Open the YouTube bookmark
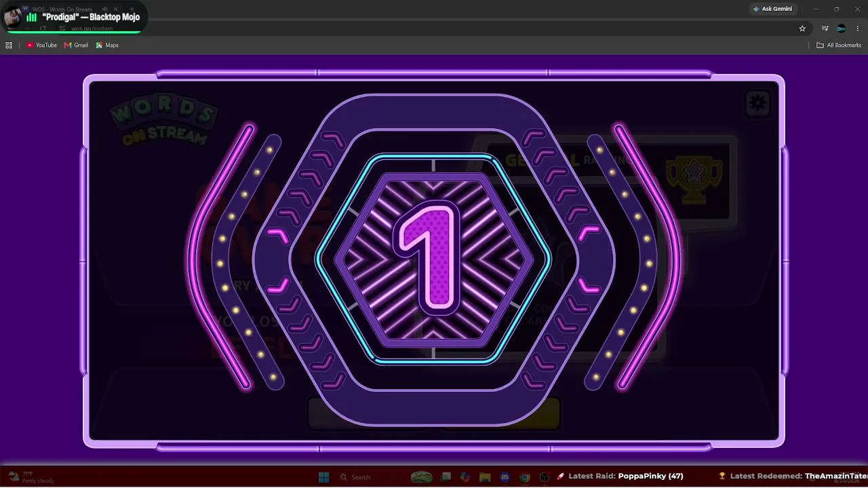The image size is (868, 488). [41, 45]
